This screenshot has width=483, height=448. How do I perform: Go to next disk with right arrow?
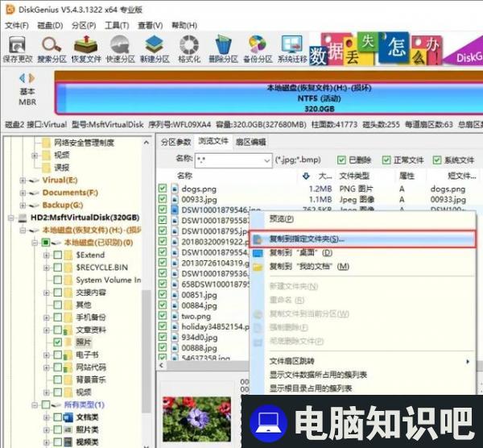[x=31, y=78]
